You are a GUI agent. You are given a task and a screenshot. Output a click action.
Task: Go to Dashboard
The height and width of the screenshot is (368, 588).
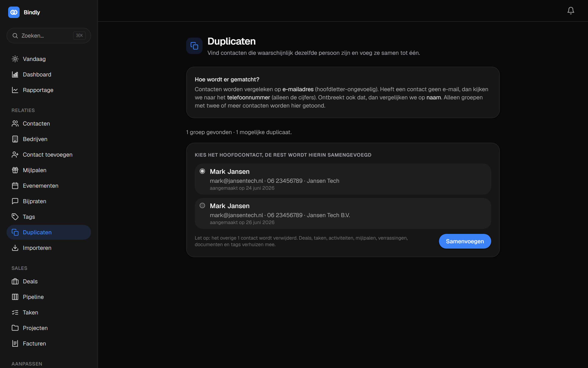click(49, 74)
